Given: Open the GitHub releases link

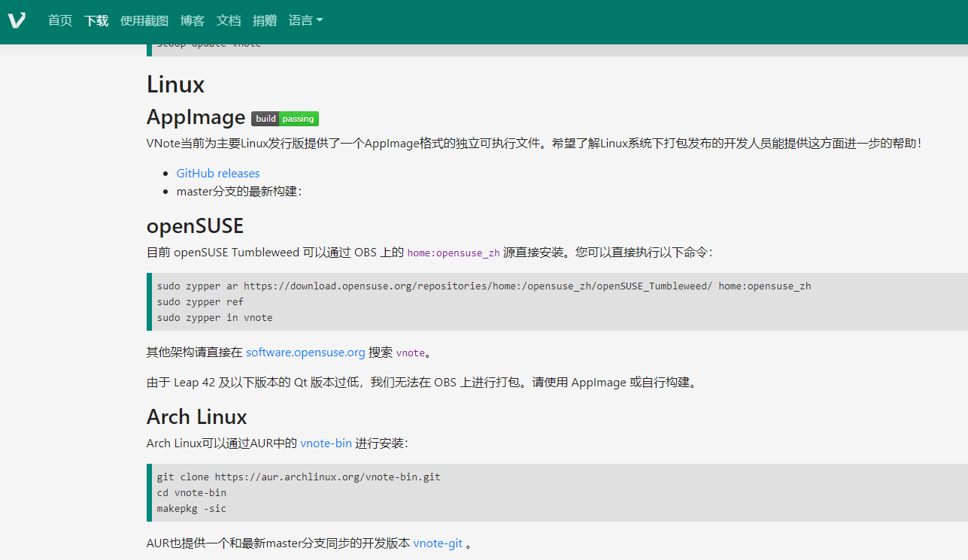Looking at the screenshot, I should tap(218, 174).
